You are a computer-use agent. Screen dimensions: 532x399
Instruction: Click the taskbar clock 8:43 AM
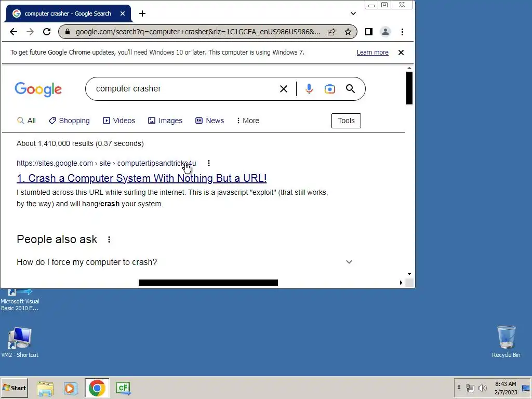[506, 388]
